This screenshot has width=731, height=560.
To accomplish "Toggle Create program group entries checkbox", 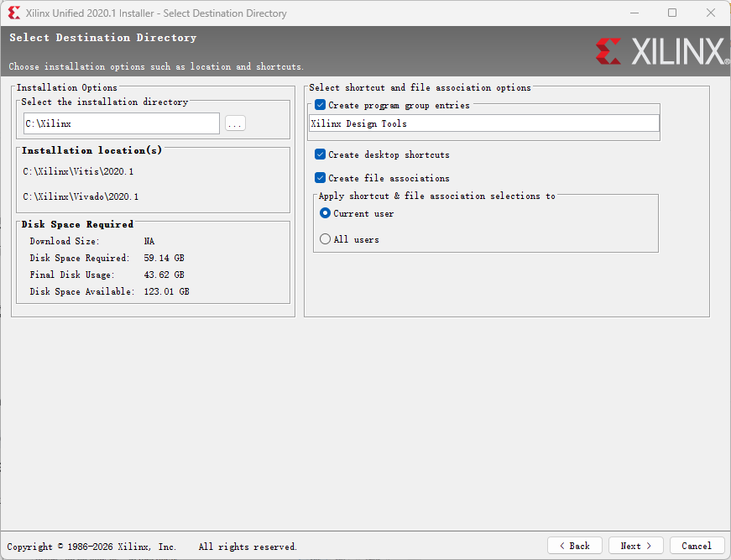I will pos(321,105).
